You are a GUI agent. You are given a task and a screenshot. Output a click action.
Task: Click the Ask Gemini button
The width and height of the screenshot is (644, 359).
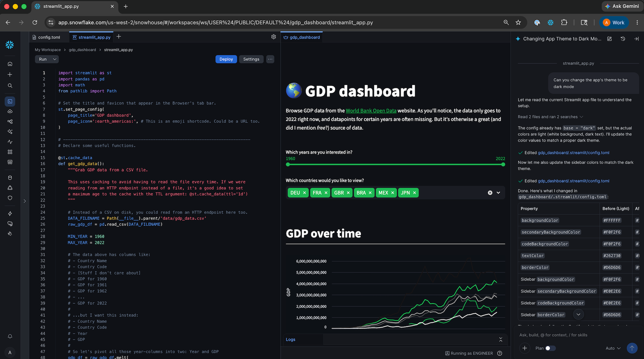[622, 6]
